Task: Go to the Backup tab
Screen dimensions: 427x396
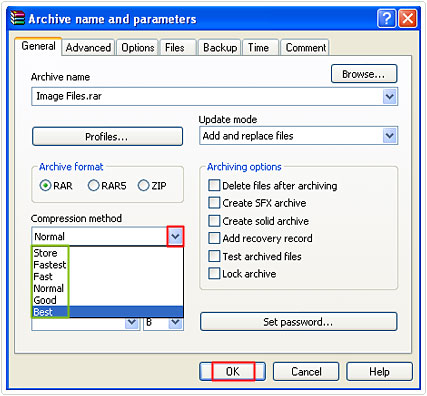Action: (220, 48)
